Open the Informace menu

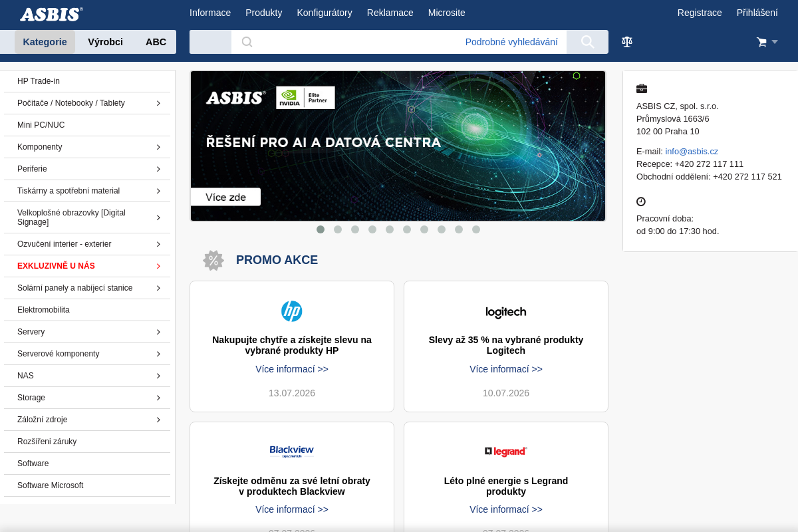210,13
